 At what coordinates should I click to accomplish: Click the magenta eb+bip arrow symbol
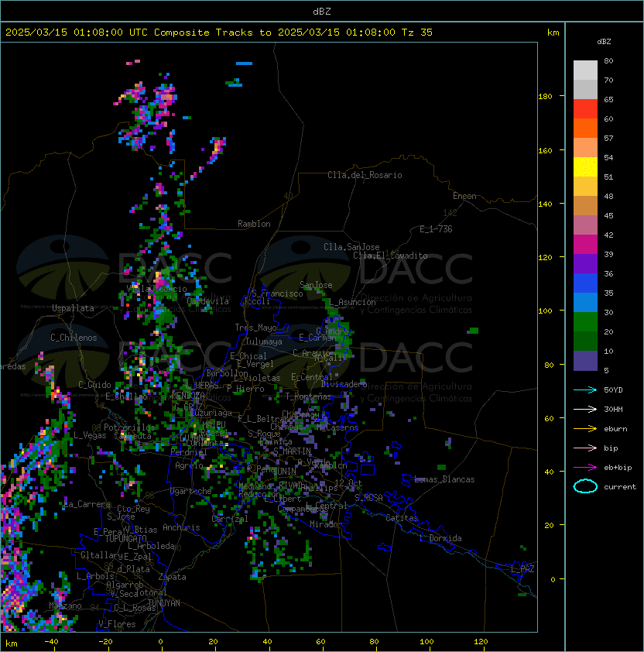click(x=585, y=468)
